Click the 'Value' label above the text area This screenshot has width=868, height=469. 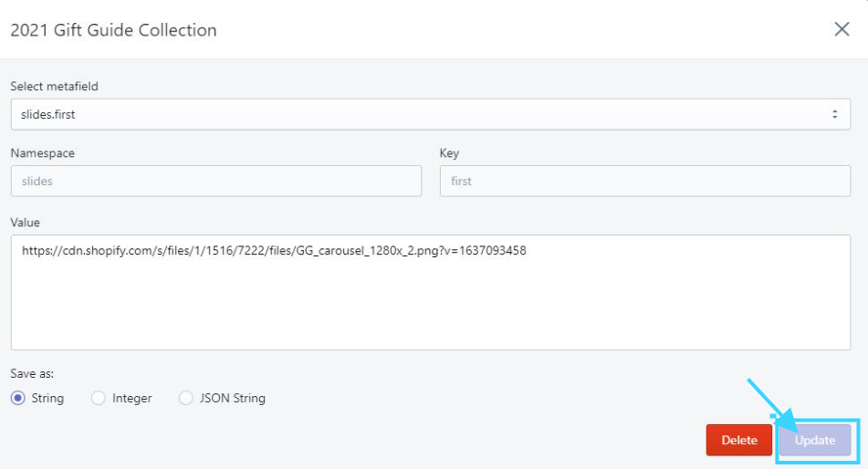(x=26, y=223)
